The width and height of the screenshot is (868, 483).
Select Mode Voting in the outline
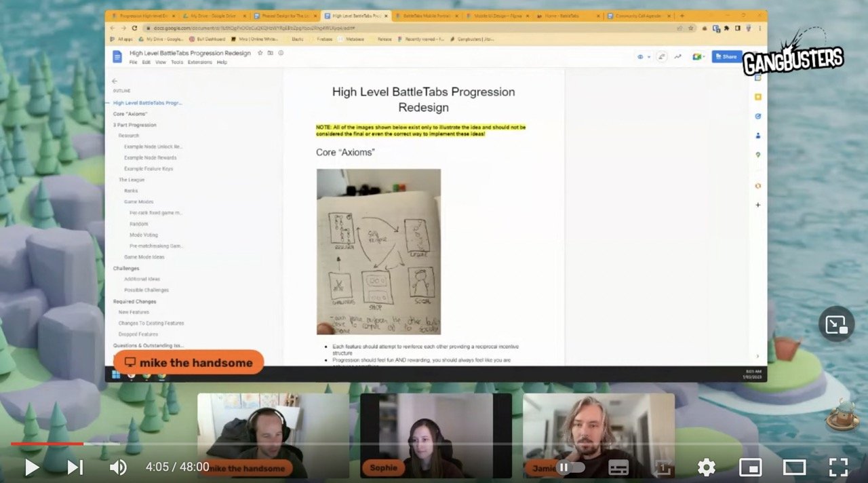tap(144, 235)
